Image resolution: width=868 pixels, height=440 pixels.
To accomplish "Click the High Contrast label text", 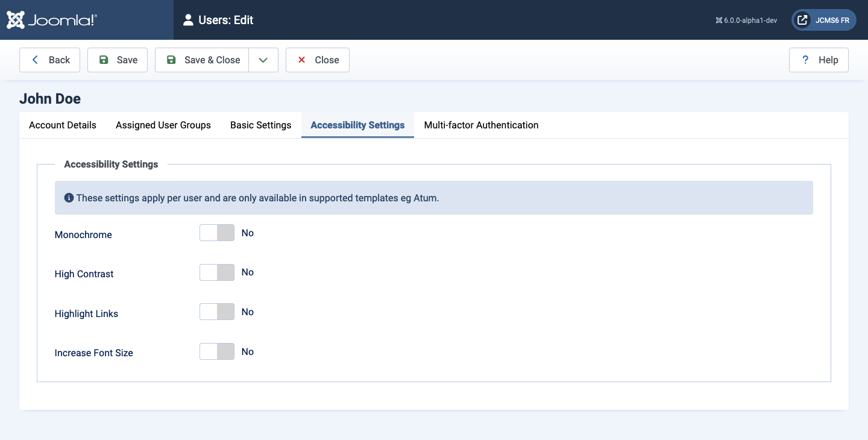I will 84,274.
